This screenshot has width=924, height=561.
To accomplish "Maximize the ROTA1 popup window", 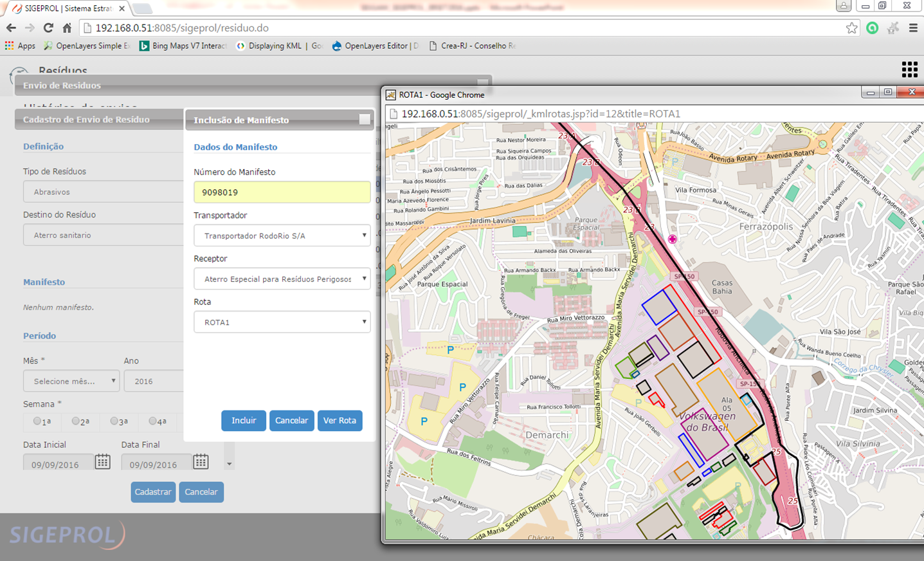I will point(888,93).
